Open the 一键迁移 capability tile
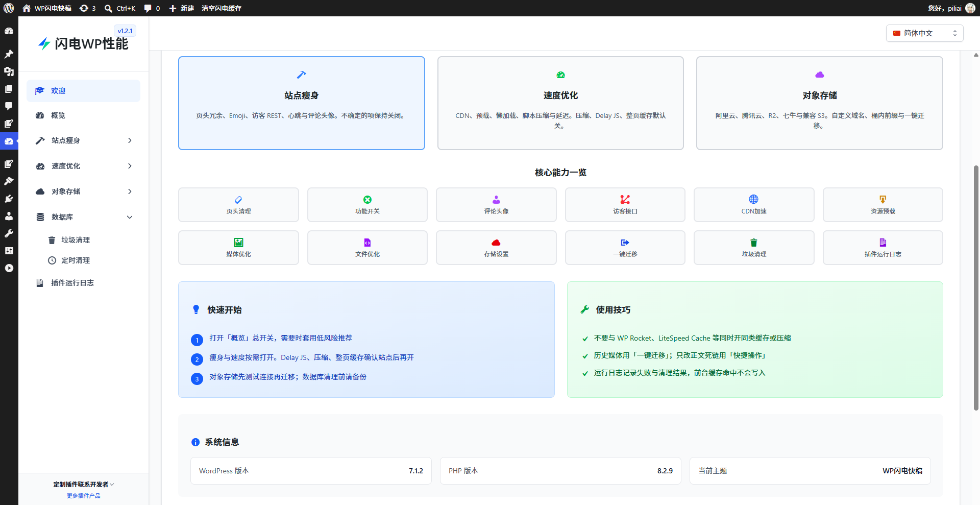The width and height of the screenshot is (980, 505). click(x=625, y=248)
